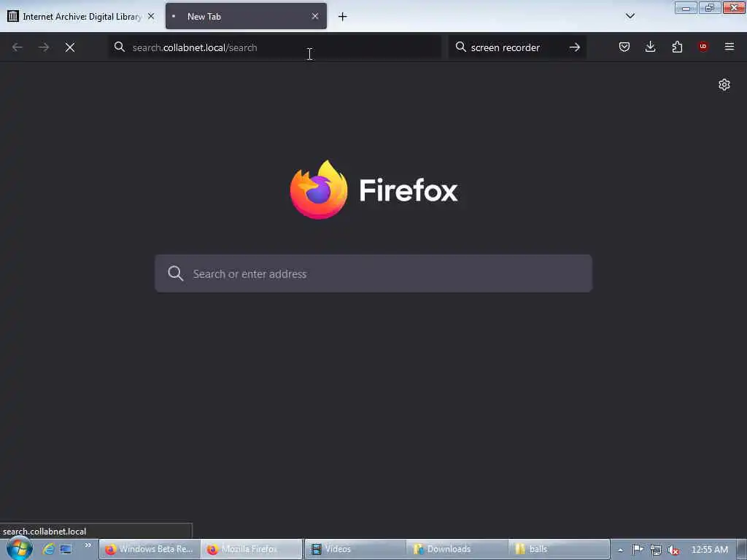Minimize the Firefox window
This screenshot has height=560, width=747.
686,7
